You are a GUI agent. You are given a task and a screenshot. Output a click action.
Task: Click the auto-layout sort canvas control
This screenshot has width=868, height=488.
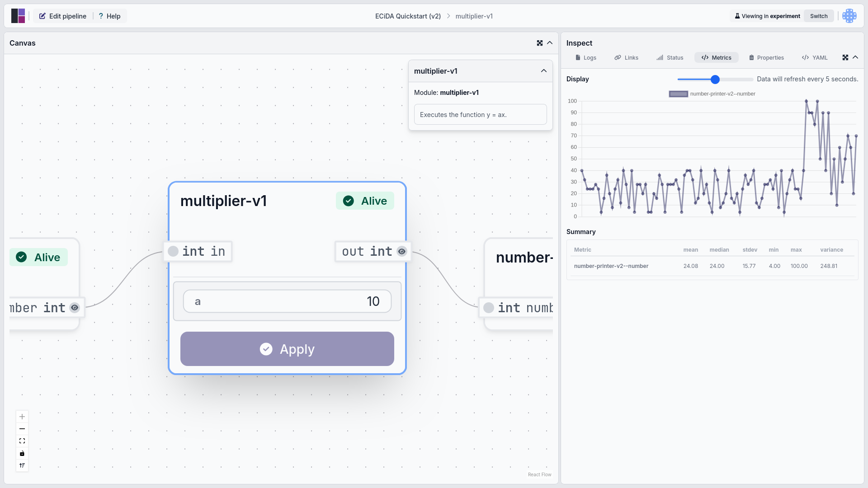[x=22, y=465]
